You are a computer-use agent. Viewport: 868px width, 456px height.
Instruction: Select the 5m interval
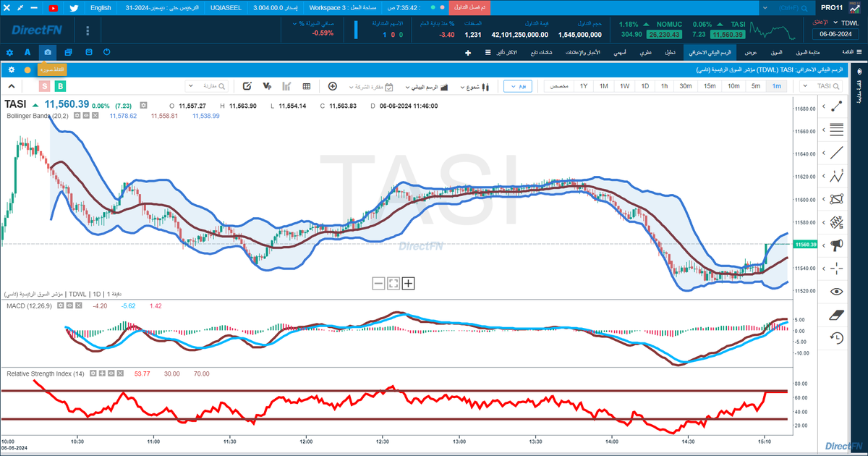(755, 86)
